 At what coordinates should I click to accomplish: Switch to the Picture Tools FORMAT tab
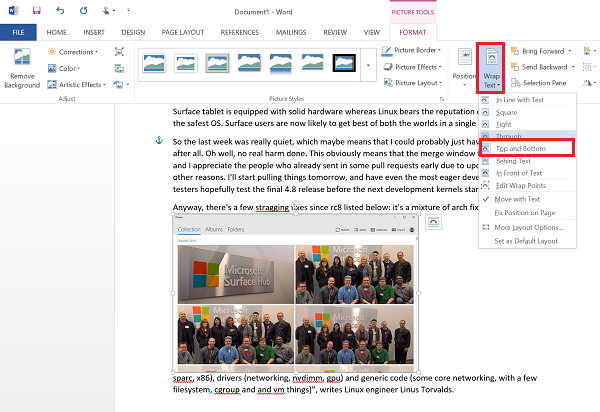[412, 33]
